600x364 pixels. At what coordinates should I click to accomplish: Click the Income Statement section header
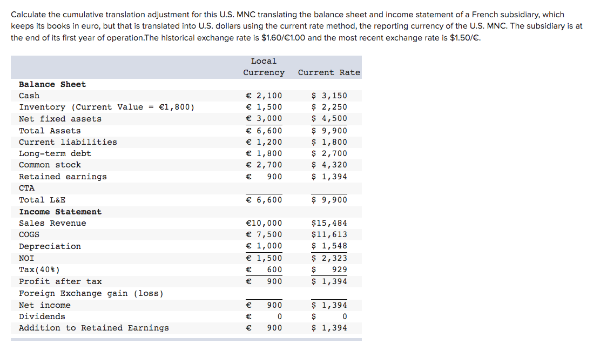60,211
